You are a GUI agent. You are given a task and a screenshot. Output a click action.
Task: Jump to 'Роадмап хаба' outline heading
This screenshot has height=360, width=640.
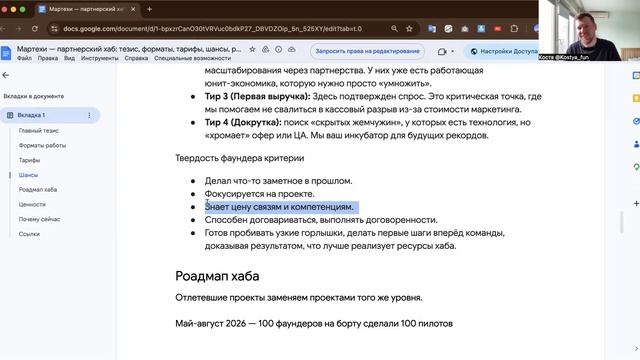pos(38,189)
